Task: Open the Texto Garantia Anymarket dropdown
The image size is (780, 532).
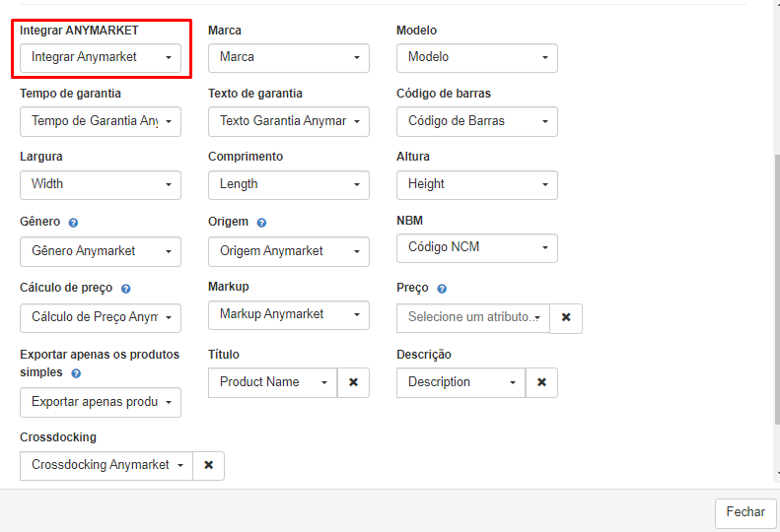Action: (x=289, y=121)
